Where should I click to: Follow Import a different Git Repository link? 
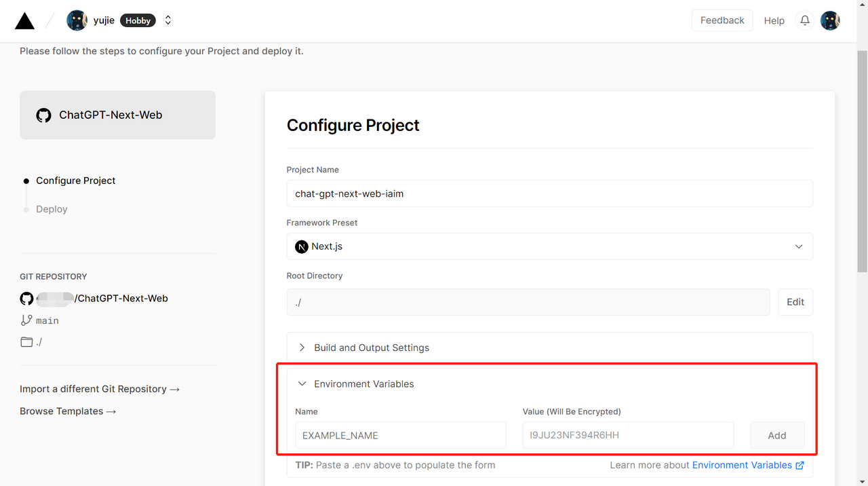click(x=100, y=389)
